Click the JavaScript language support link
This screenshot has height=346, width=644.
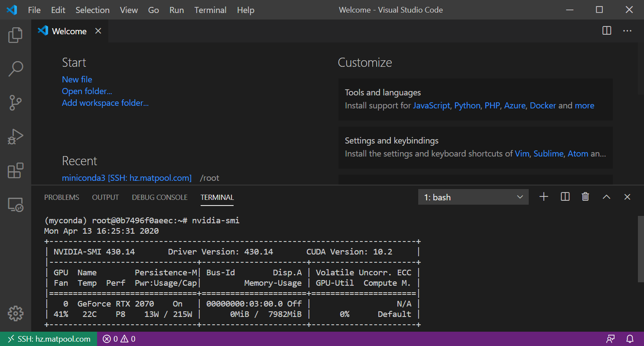(x=431, y=105)
